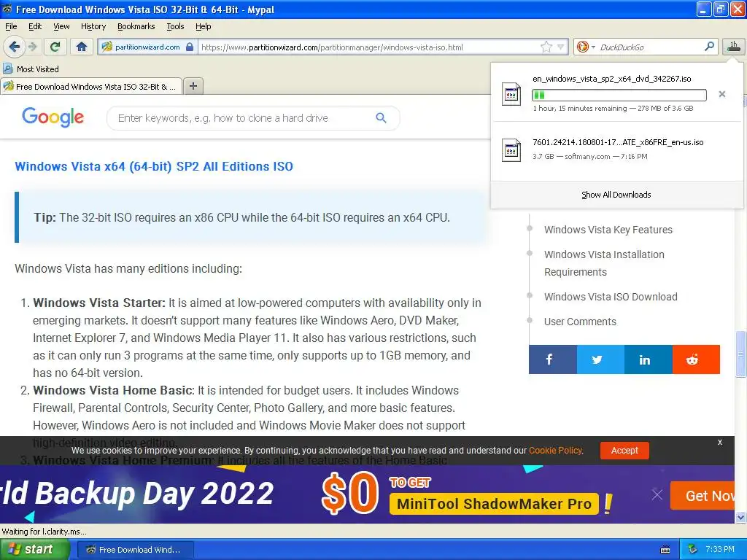Jump to Windows Vista Installation Requirements
Viewport: 747px width, 560px height.
coord(604,262)
